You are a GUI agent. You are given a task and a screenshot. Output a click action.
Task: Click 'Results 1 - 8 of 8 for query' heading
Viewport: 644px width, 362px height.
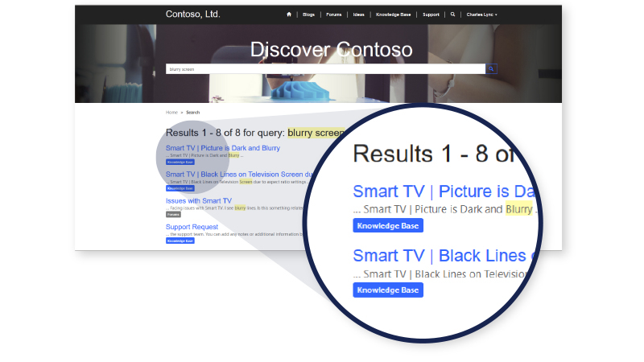(x=225, y=133)
